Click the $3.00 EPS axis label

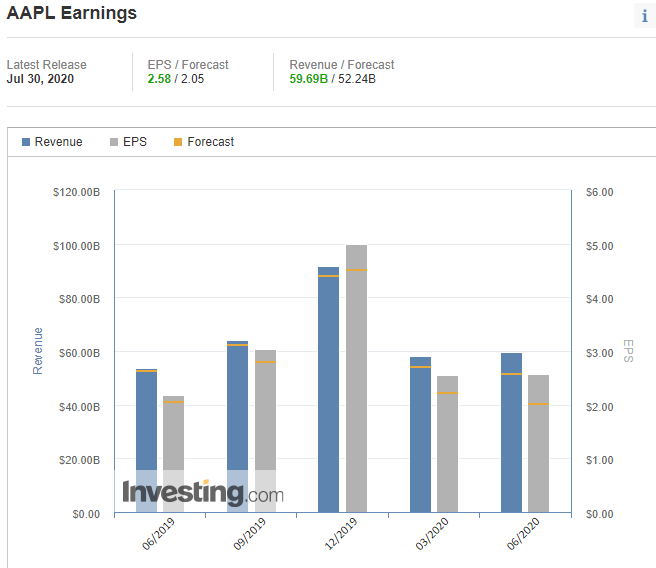pyautogui.click(x=600, y=353)
